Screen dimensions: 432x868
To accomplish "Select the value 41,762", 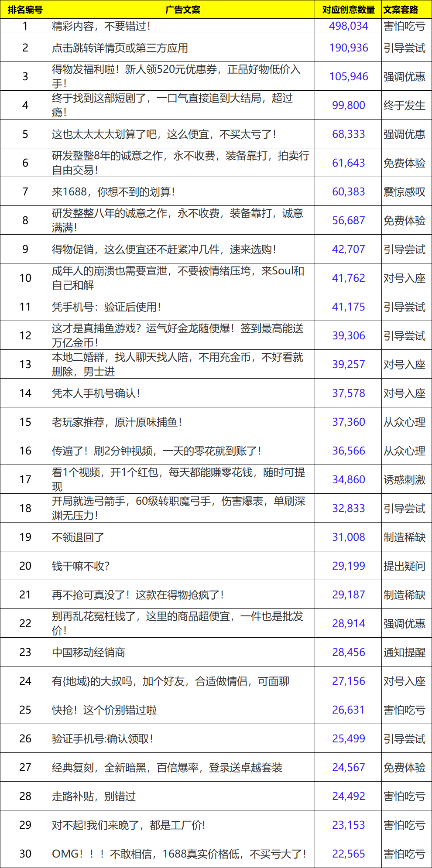I will click(349, 278).
